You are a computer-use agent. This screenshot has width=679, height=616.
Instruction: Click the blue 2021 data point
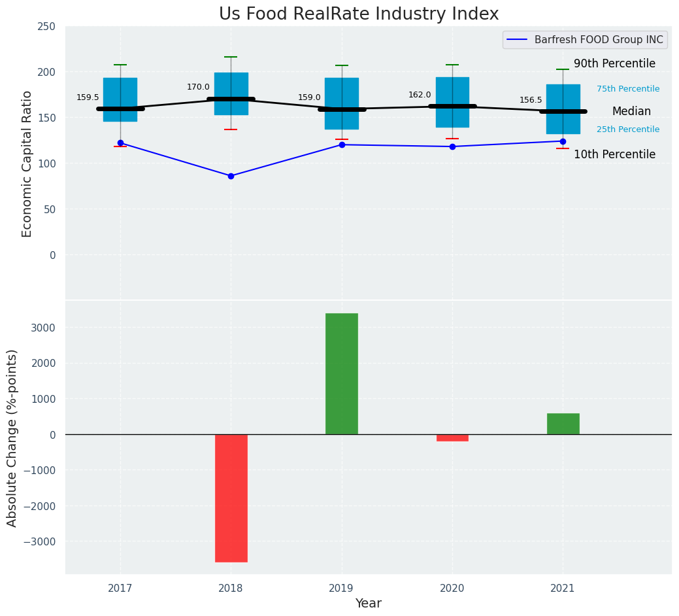[x=563, y=141]
